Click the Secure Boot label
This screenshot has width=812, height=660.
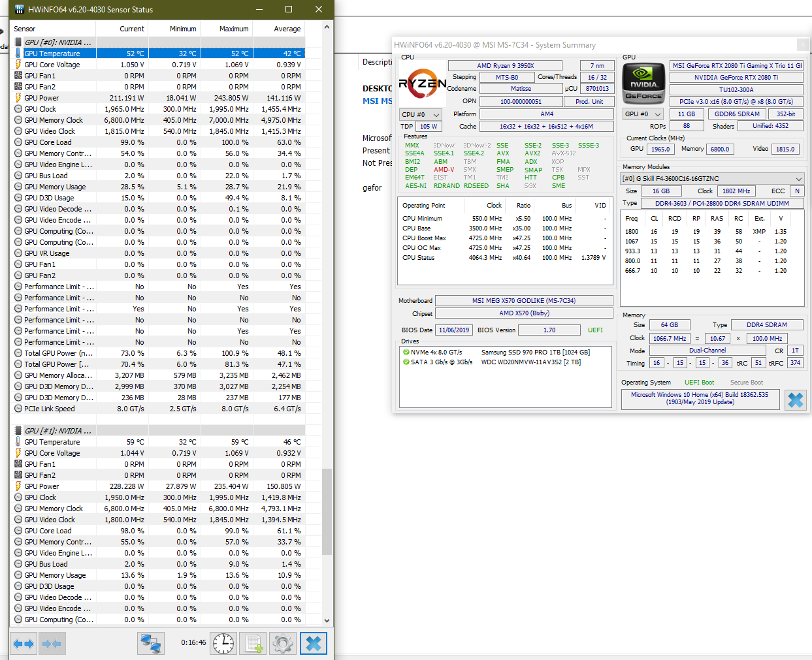[x=746, y=383]
